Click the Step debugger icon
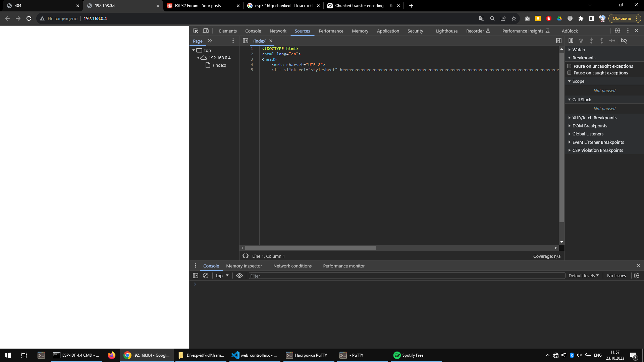The height and width of the screenshot is (362, 644). click(x=612, y=41)
